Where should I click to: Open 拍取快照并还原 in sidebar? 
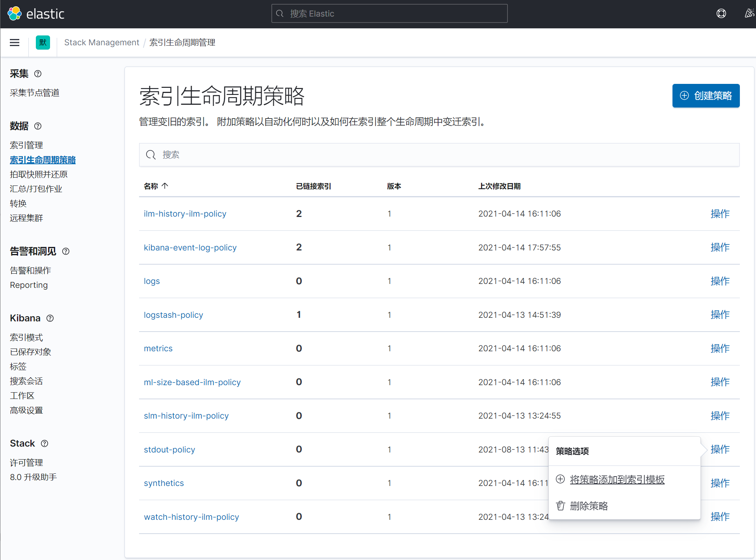[x=39, y=174]
